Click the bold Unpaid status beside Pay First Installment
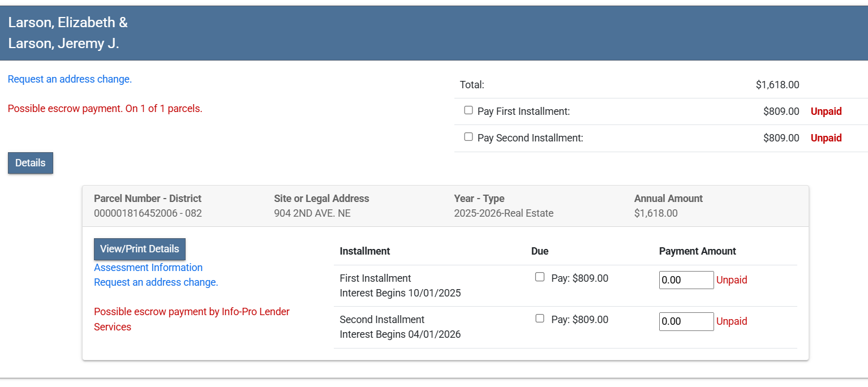 826,111
